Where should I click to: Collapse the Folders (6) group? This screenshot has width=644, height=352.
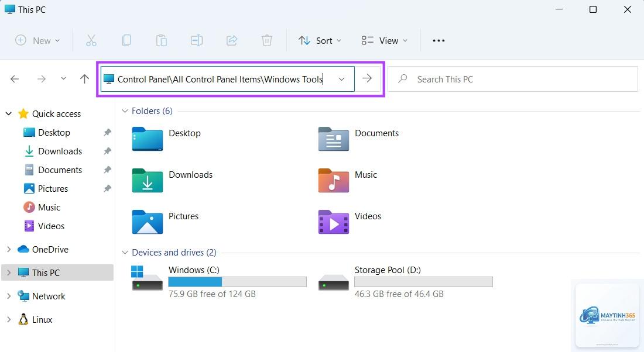tap(125, 111)
